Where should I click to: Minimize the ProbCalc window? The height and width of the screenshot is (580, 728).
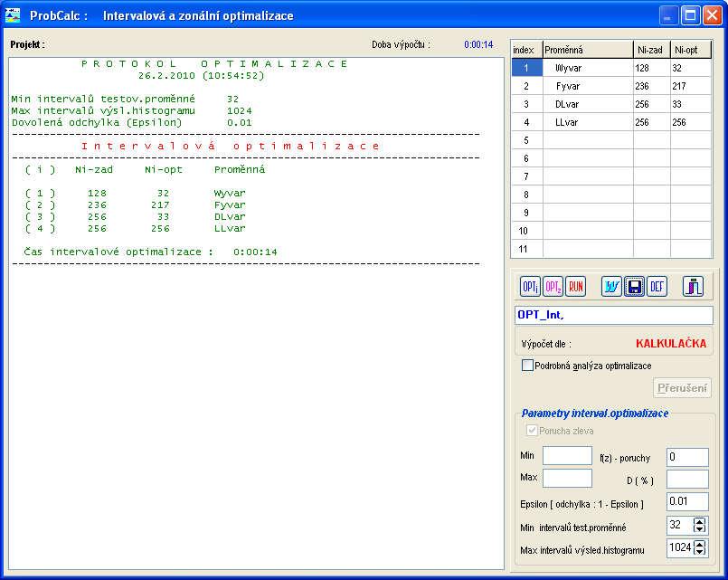[x=667, y=15]
